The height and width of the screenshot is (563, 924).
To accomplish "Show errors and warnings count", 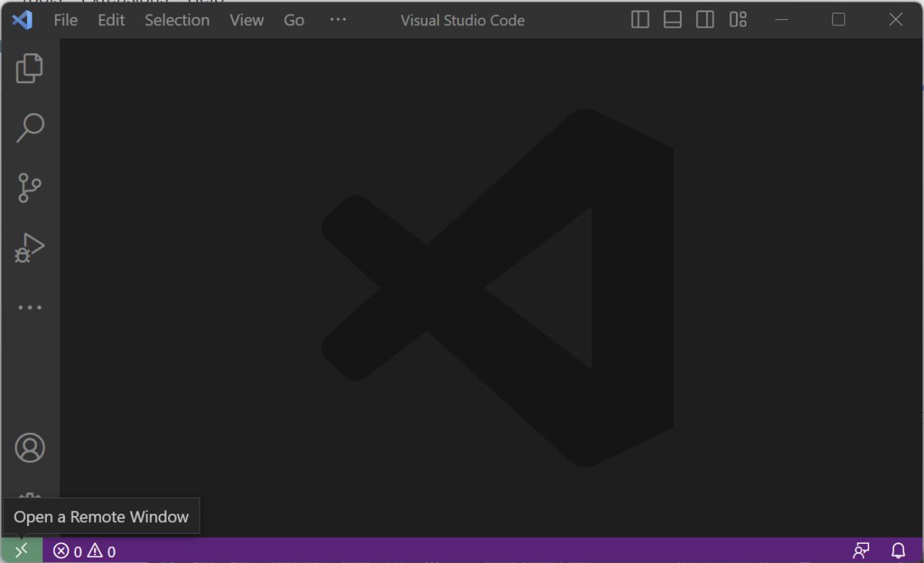I will [84, 551].
